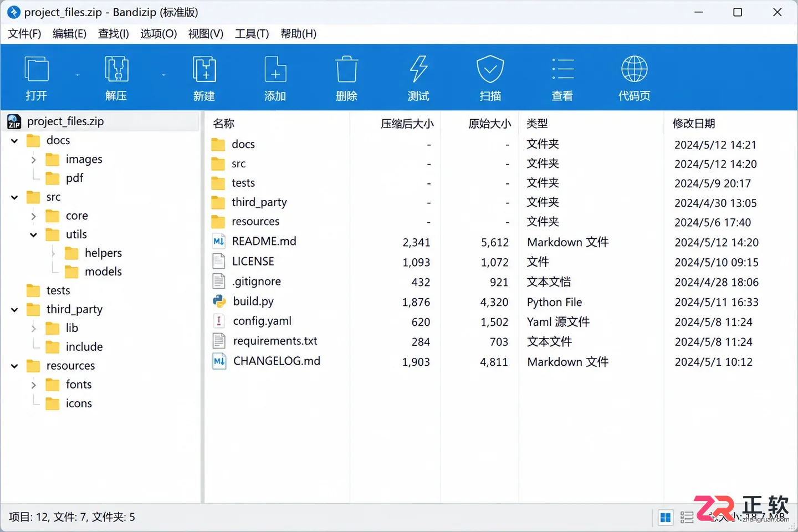Screen dimensions: 798x532
Task: Click the README.md markdown file icon
Action: 219,241
